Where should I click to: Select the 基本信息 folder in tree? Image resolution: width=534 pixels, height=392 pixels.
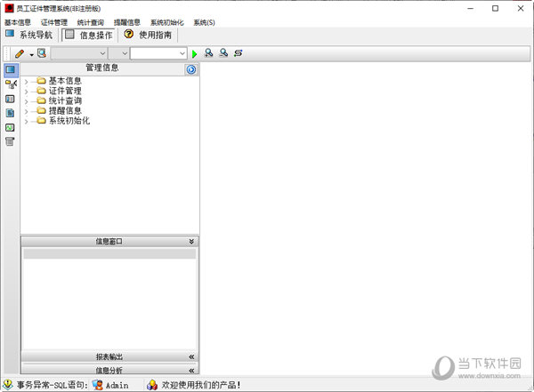click(60, 81)
